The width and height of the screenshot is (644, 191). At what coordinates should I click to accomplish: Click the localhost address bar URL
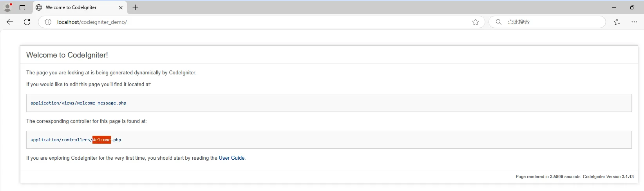click(x=92, y=22)
